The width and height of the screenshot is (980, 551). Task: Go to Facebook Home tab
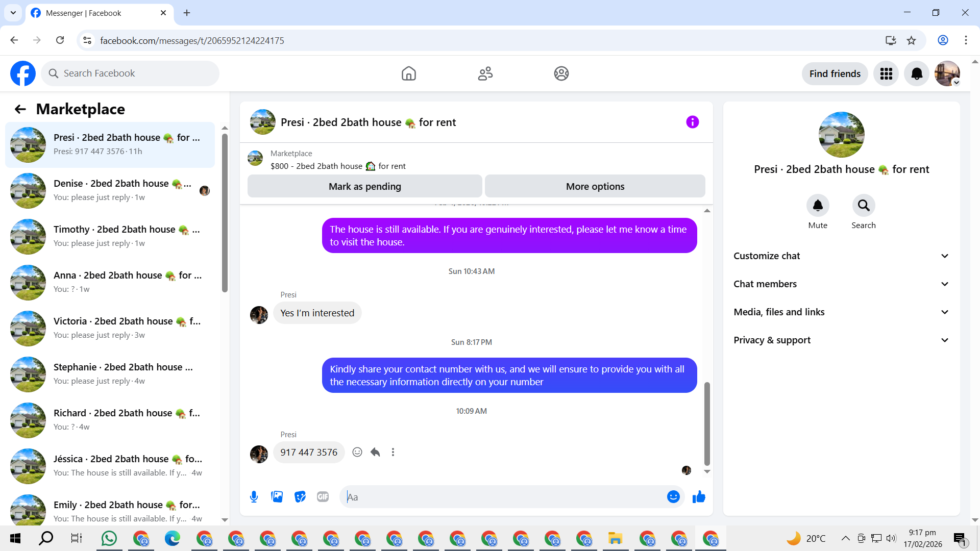[x=408, y=73]
